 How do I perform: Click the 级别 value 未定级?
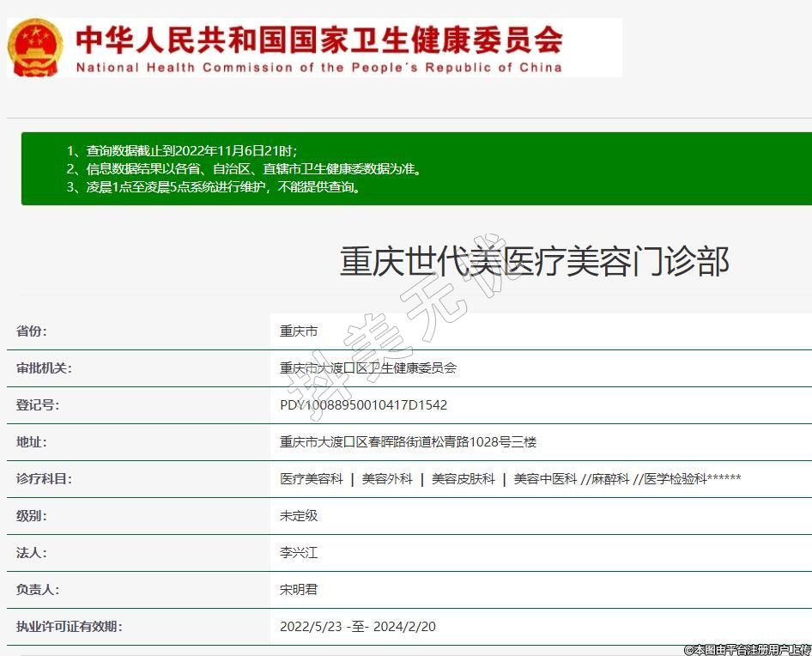[299, 516]
